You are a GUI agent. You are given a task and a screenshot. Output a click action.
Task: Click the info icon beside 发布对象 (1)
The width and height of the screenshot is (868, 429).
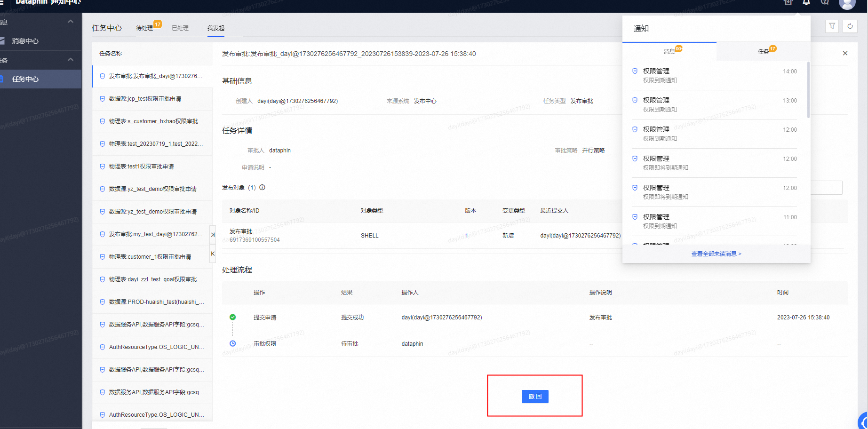point(263,187)
